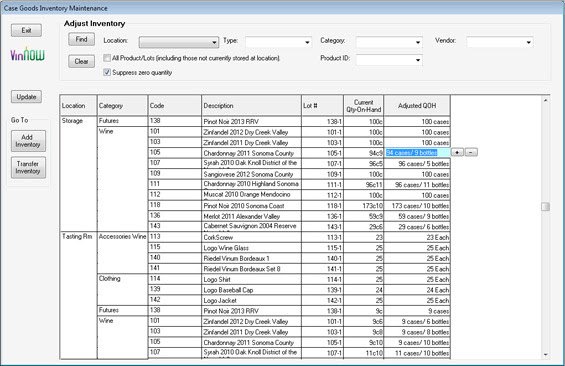Click the Update button
The image size is (565, 366).
pyautogui.click(x=26, y=97)
